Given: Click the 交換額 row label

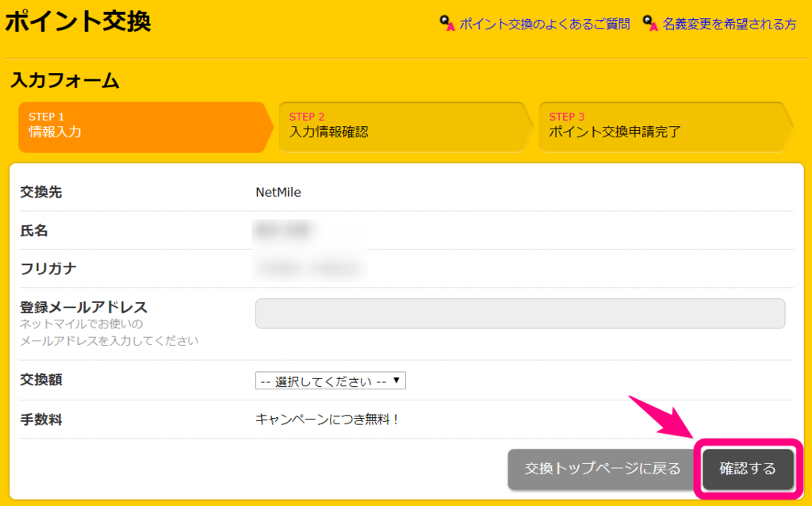Looking at the screenshot, I should tap(41, 380).
